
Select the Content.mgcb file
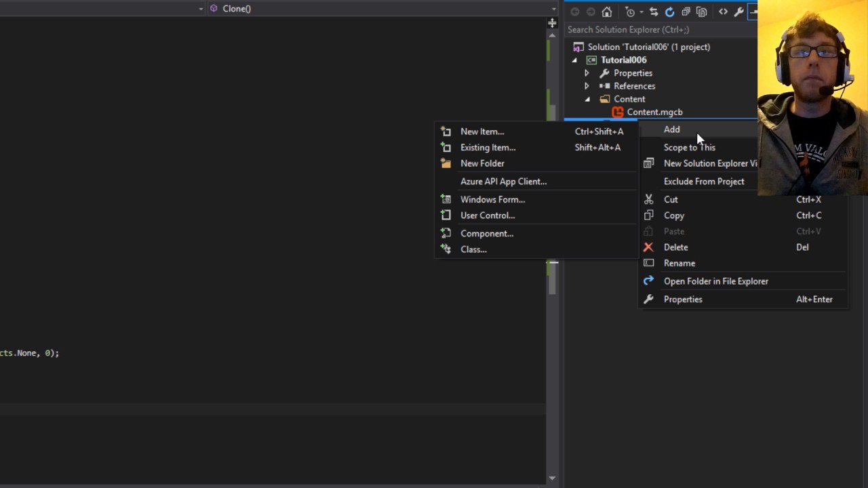tap(654, 112)
